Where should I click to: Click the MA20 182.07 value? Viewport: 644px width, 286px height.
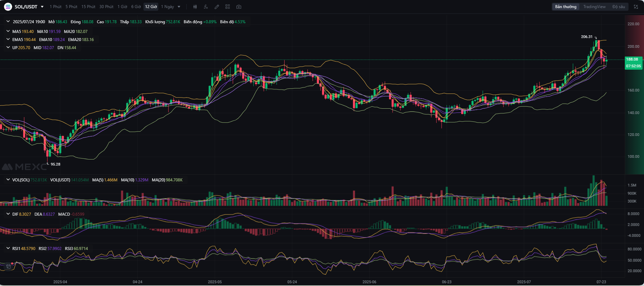pos(76,32)
